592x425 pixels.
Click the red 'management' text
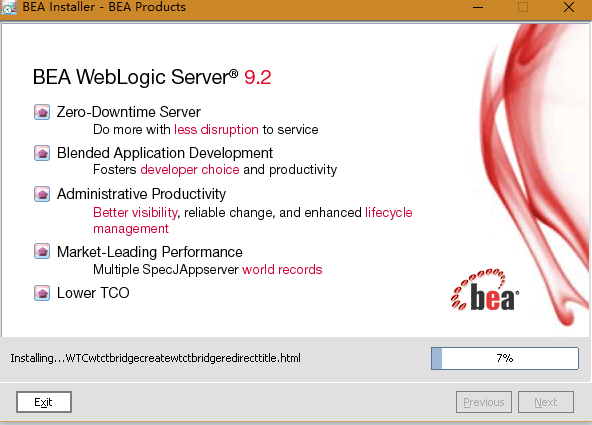tap(131, 229)
